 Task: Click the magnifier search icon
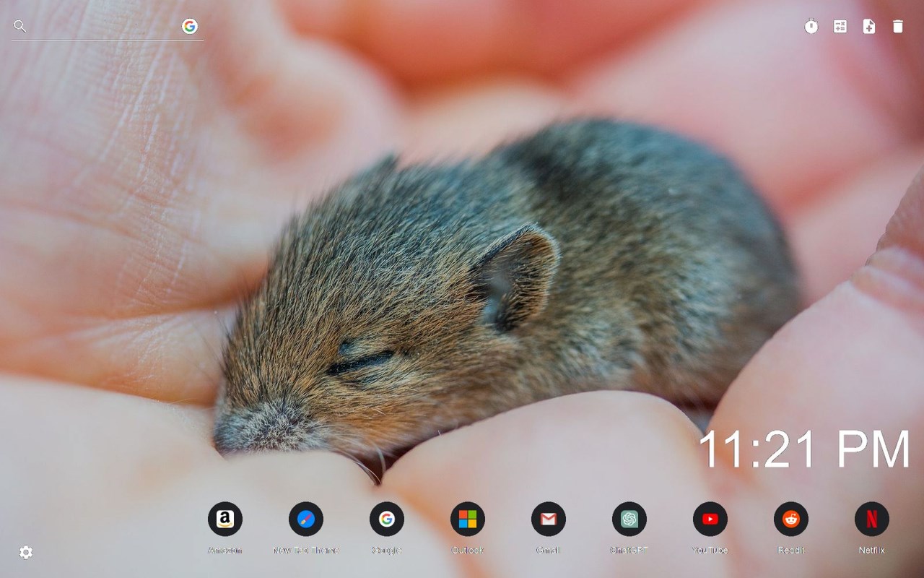[x=20, y=27]
